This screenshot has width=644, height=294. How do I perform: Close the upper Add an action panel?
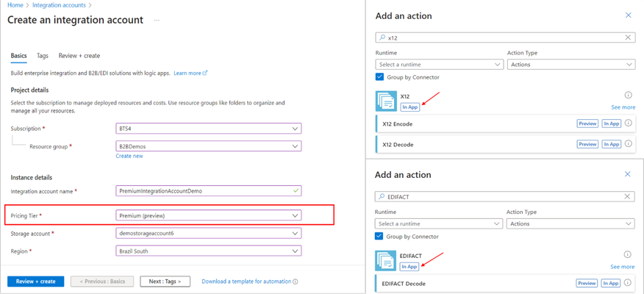click(x=628, y=15)
